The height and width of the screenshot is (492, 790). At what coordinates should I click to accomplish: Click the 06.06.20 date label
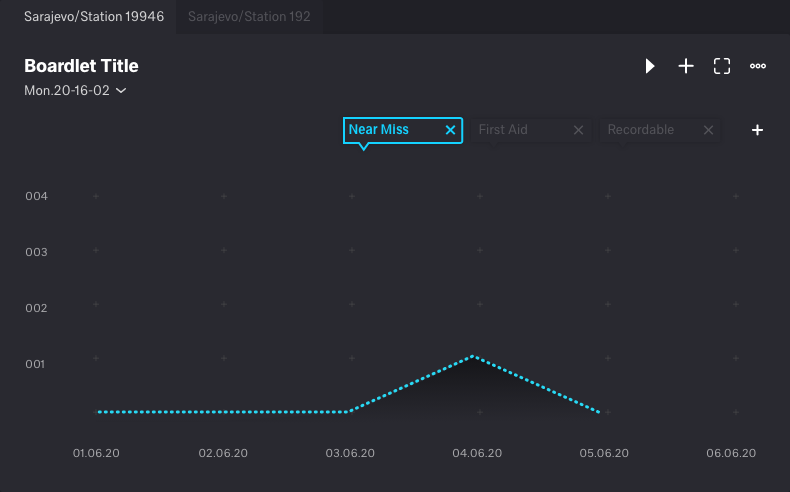tap(731, 453)
